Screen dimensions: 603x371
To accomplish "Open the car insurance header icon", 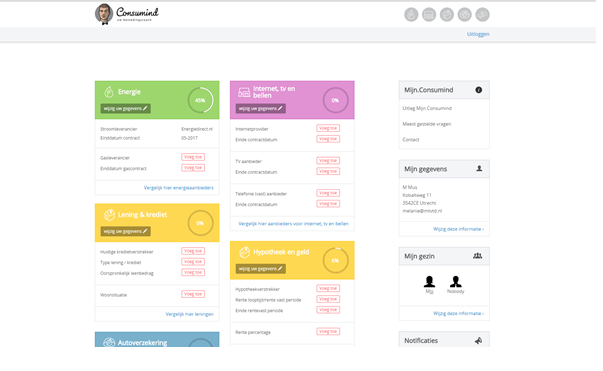I will (465, 15).
